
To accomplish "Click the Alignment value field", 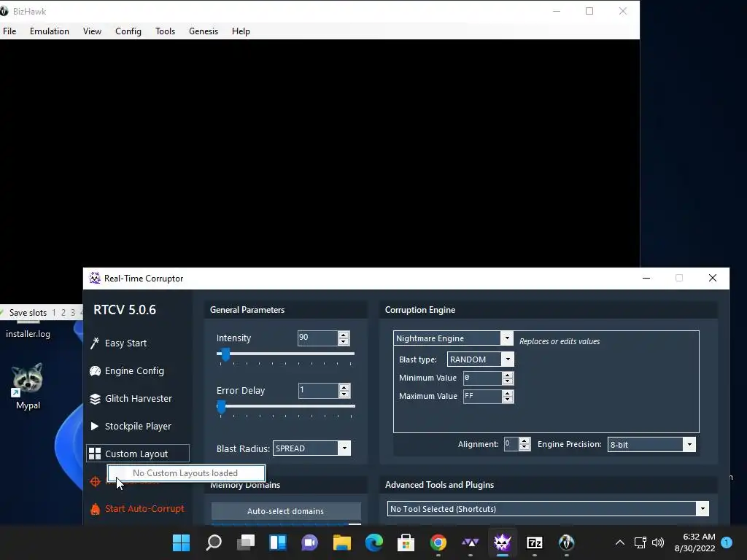I will (x=511, y=444).
